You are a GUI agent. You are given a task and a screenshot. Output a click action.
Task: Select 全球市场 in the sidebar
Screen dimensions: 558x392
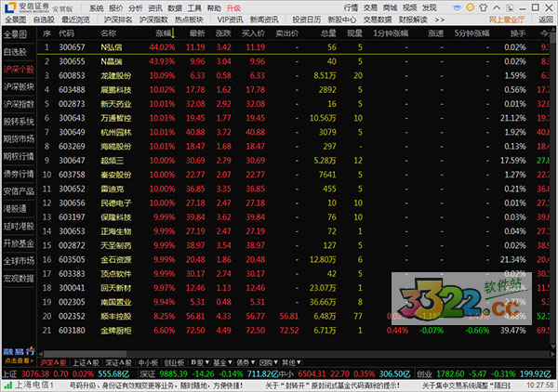click(19, 261)
